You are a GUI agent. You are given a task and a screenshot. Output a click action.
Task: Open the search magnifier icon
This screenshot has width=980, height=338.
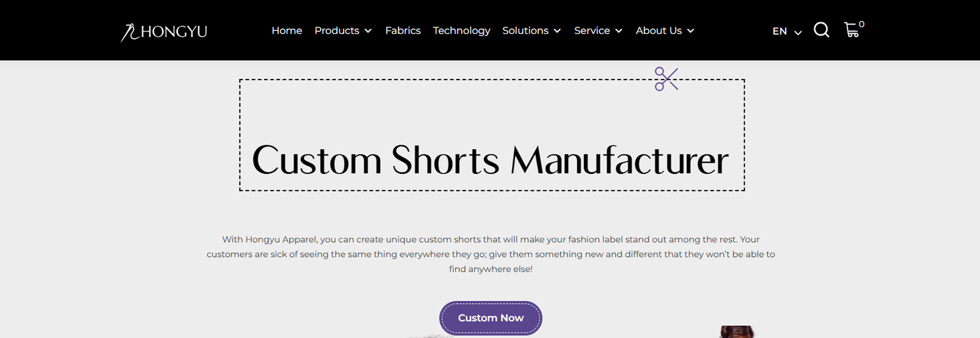[821, 30]
